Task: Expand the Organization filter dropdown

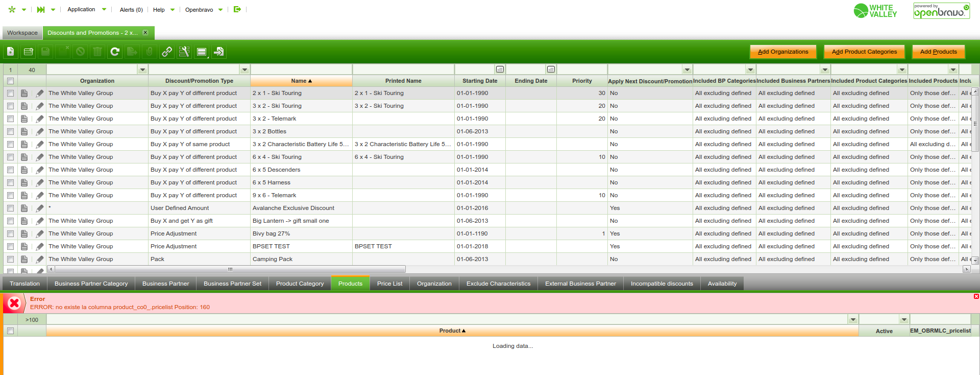Action: (x=142, y=69)
